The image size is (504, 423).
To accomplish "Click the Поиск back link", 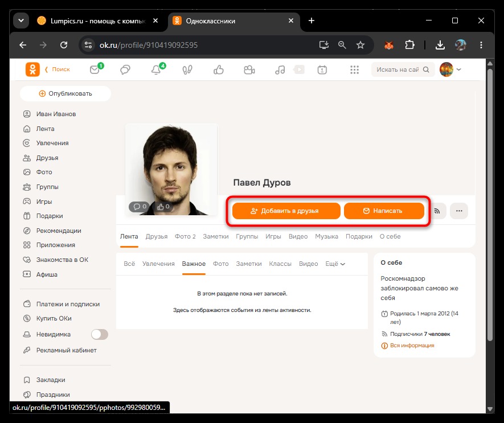I will coord(58,69).
